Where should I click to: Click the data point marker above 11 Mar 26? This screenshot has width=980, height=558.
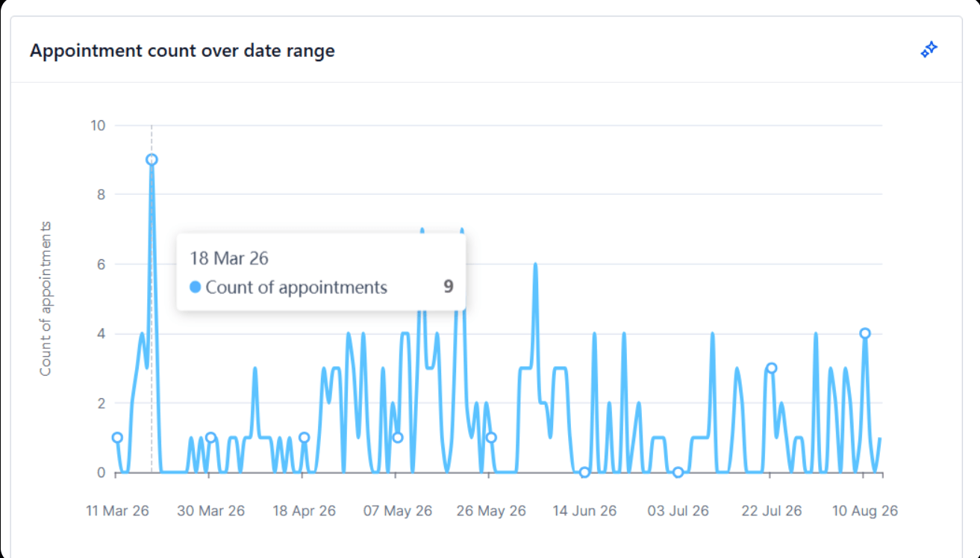pos(117,438)
